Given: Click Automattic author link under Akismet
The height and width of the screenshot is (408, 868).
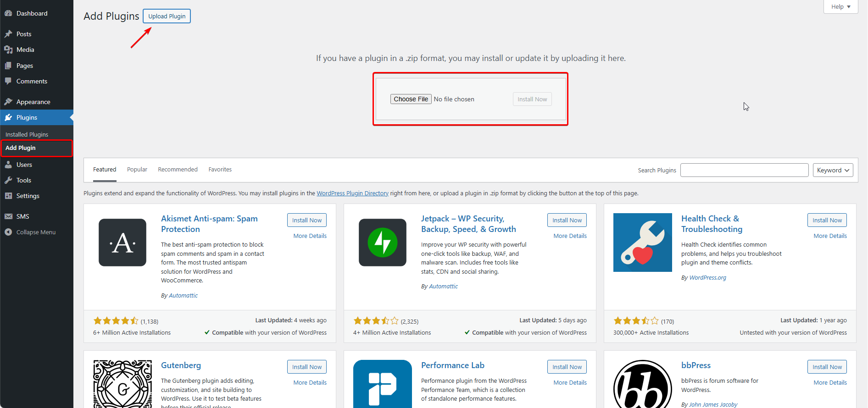Looking at the screenshot, I should pyautogui.click(x=184, y=296).
